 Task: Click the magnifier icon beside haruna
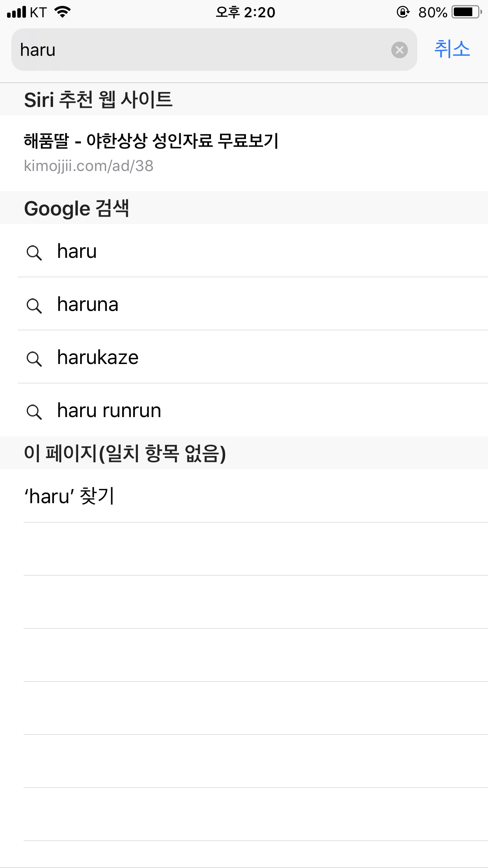34,305
